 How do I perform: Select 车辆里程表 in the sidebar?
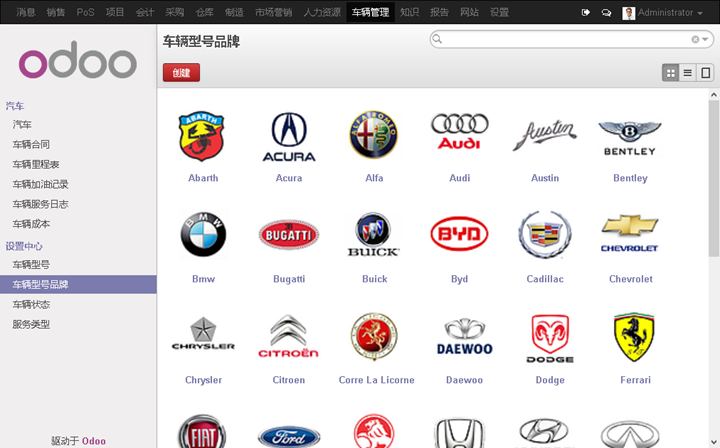36,164
